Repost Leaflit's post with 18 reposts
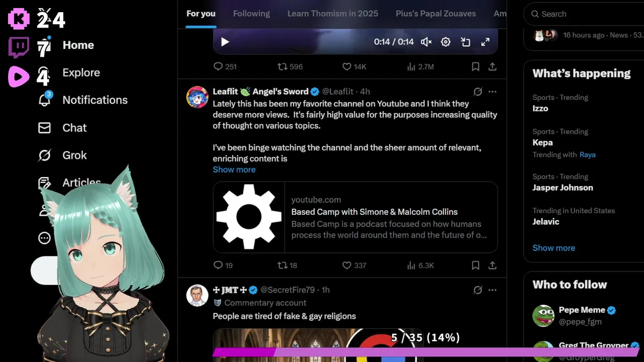This screenshot has width=644, height=362. point(287,265)
